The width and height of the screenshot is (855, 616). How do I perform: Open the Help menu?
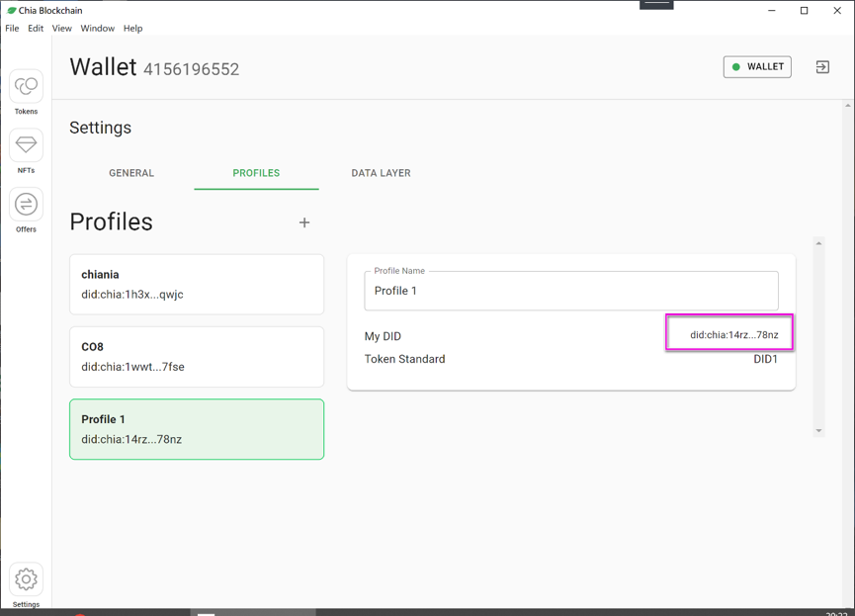[132, 29]
